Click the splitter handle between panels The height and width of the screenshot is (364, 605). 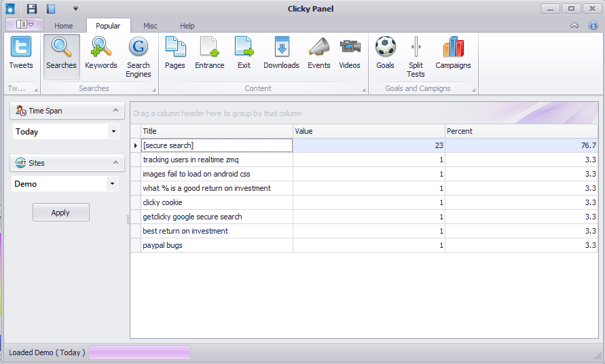pos(128,219)
